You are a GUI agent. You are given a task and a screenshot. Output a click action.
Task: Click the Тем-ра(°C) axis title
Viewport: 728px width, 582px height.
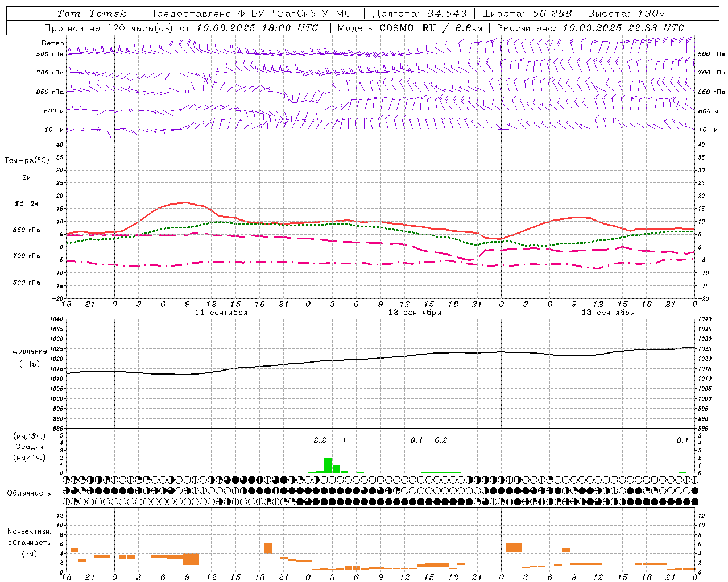pyautogui.click(x=27, y=161)
